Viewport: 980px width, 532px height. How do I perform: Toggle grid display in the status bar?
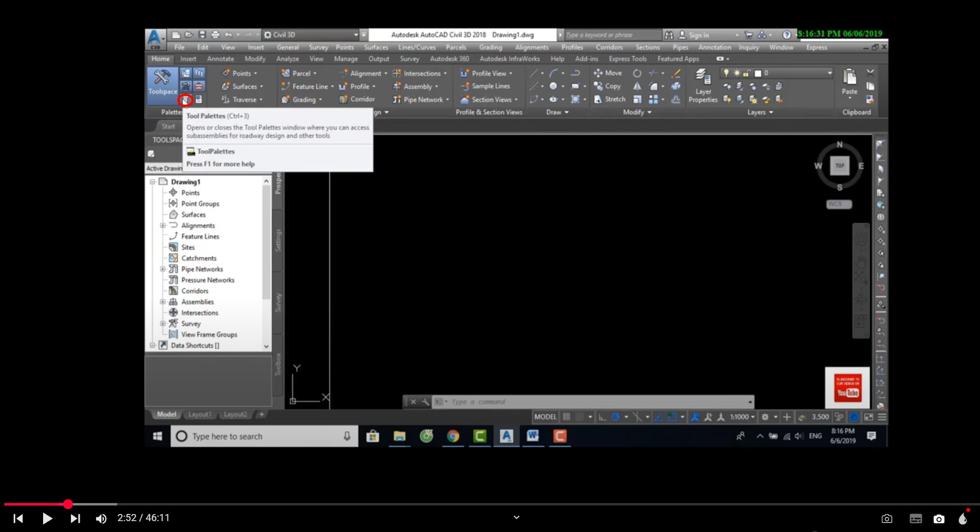click(x=567, y=417)
